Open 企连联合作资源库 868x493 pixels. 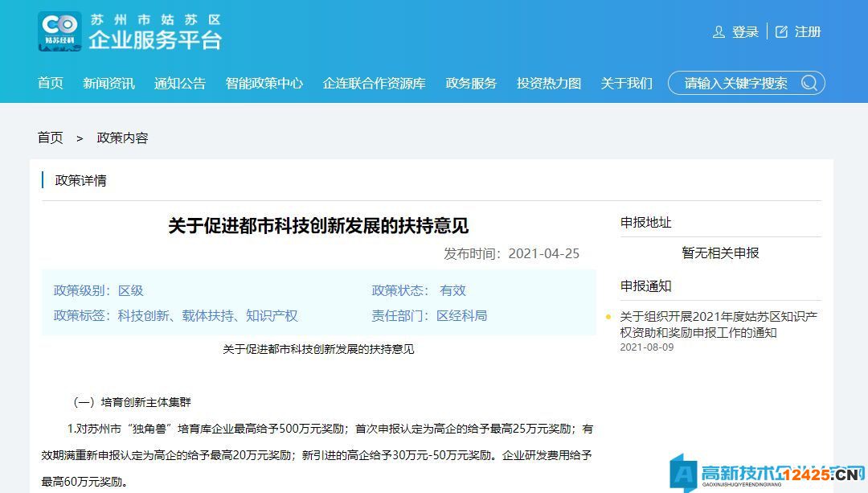click(374, 82)
